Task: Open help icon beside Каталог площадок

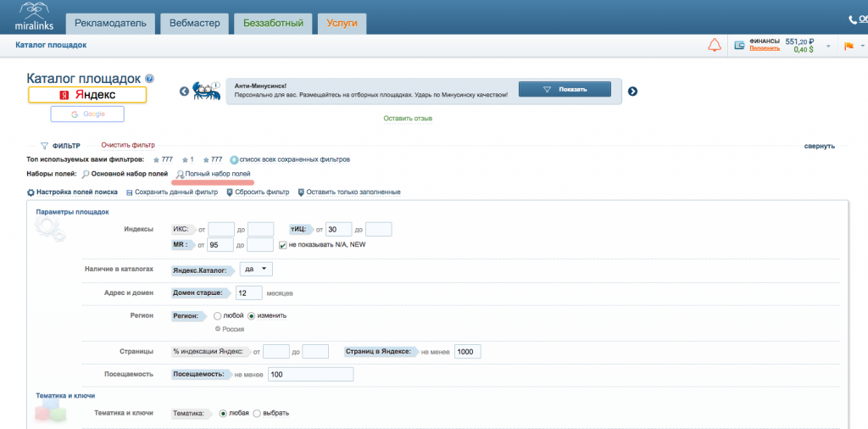Action: [x=149, y=79]
